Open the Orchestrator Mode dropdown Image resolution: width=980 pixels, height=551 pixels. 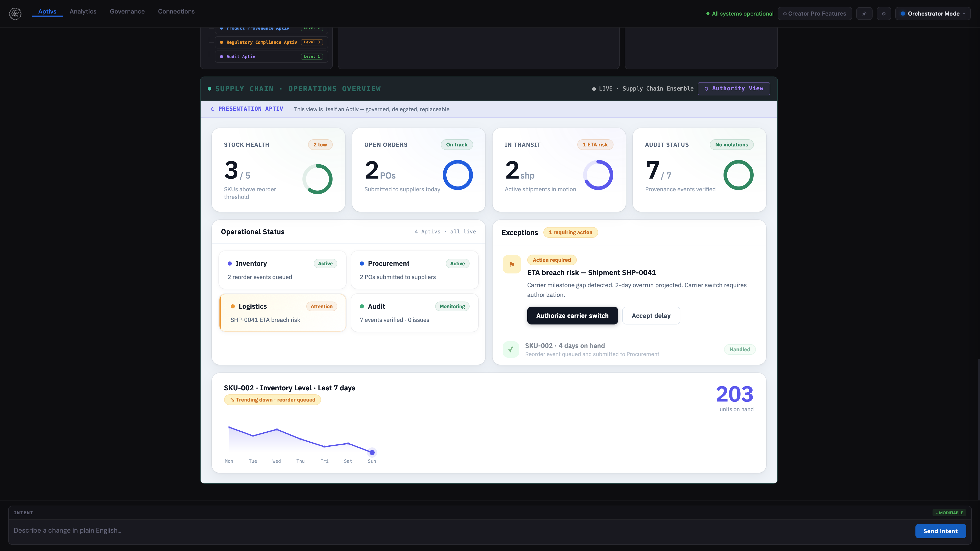[933, 14]
